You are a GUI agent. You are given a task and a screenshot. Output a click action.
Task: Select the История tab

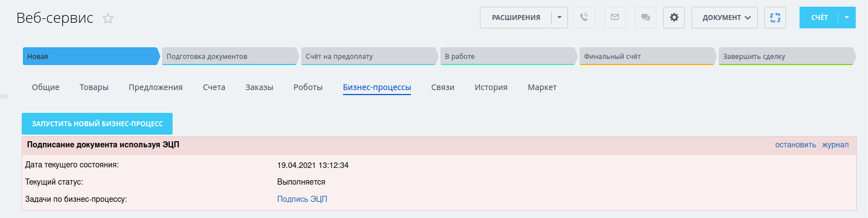pos(491,87)
